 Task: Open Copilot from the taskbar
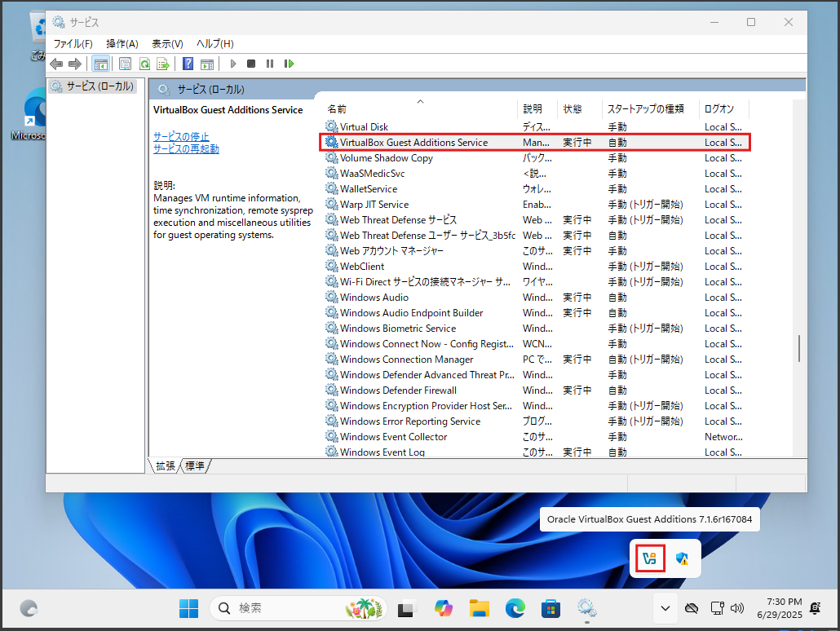pos(444,608)
